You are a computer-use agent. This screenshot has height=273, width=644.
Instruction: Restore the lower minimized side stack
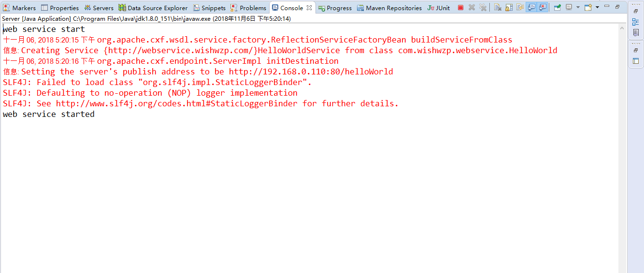tap(635, 51)
